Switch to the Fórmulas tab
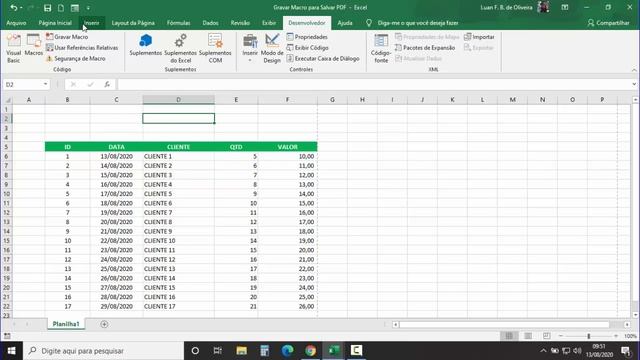640x360 pixels. 178,23
